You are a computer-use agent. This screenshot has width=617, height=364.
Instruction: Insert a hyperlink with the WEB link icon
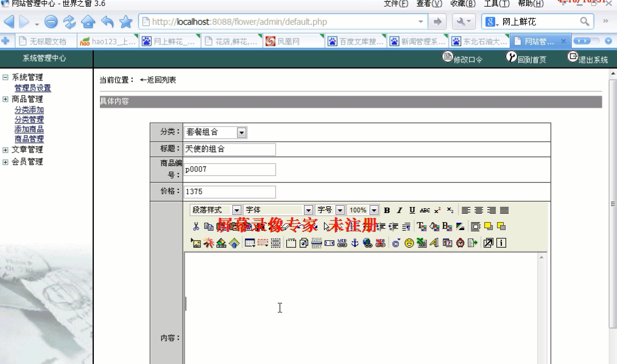pyautogui.click(x=342, y=243)
